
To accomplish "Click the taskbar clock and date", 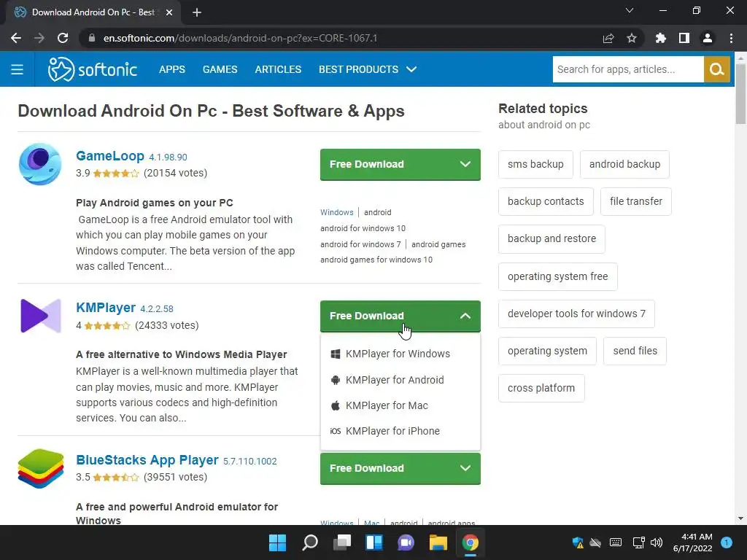I will 693,542.
